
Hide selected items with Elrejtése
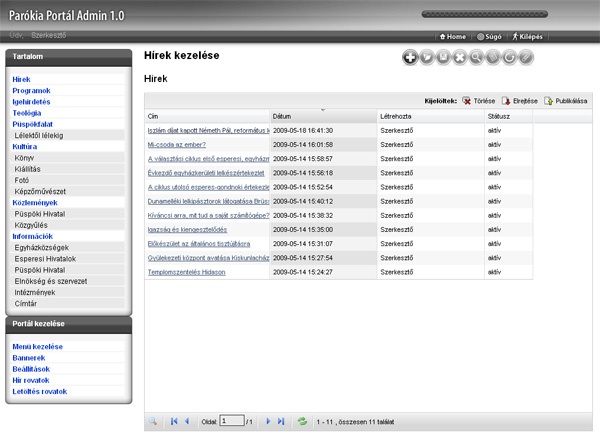[x=520, y=101]
